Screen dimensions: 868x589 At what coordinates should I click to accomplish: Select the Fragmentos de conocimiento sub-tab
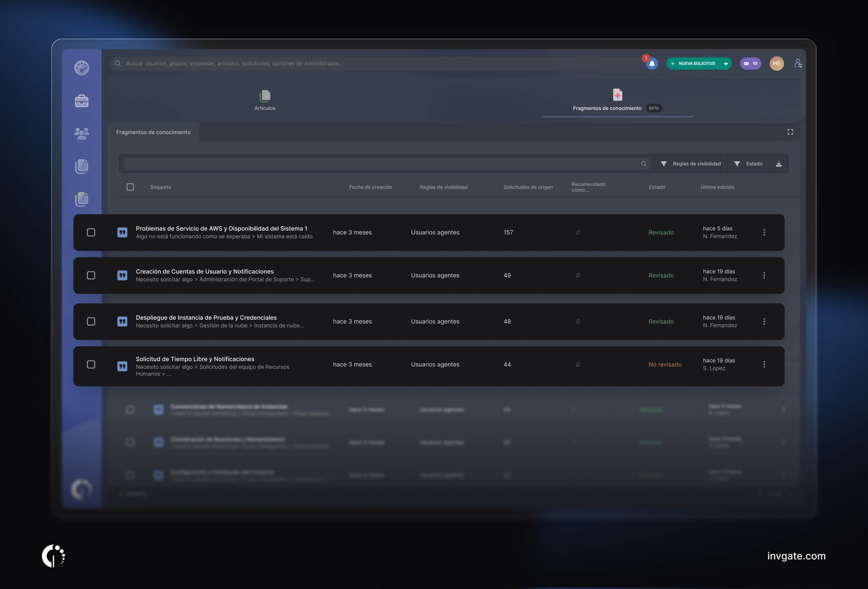tap(153, 132)
